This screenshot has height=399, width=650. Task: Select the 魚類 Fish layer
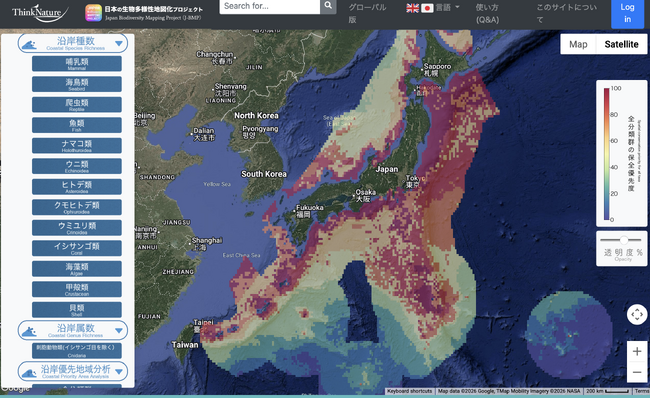(x=77, y=125)
